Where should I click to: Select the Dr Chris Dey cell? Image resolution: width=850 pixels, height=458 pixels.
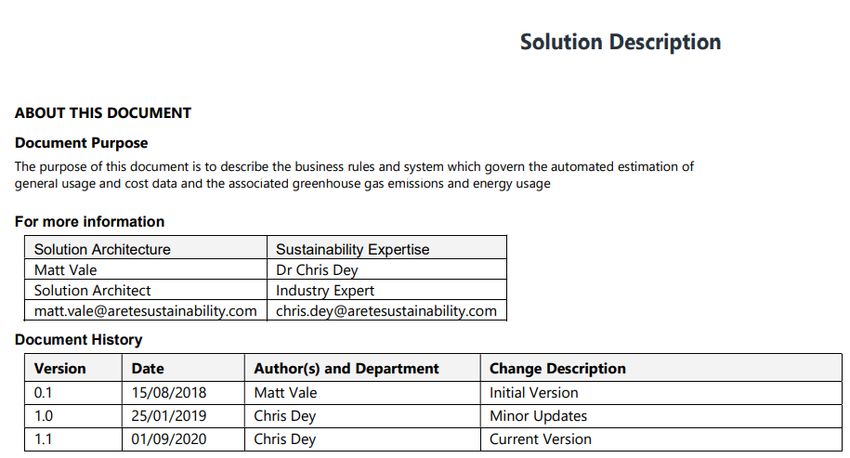(387, 269)
